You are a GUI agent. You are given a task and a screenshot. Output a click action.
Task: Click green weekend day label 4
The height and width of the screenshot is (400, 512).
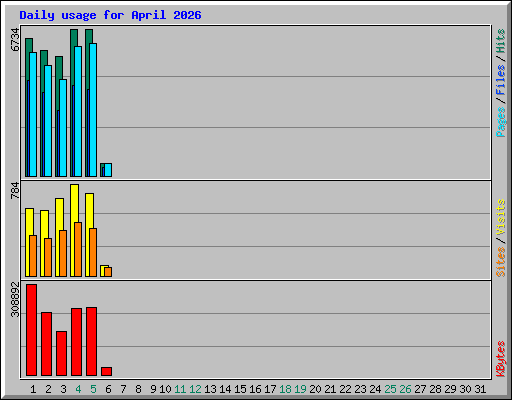pos(78,389)
